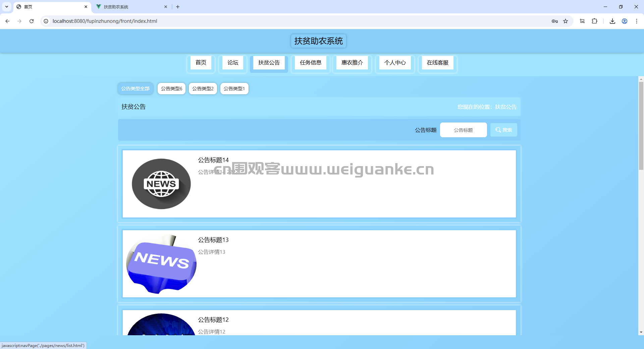Bookmark this page with the star
The width and height of the screenshot is (644, 349).
point(566,21)
